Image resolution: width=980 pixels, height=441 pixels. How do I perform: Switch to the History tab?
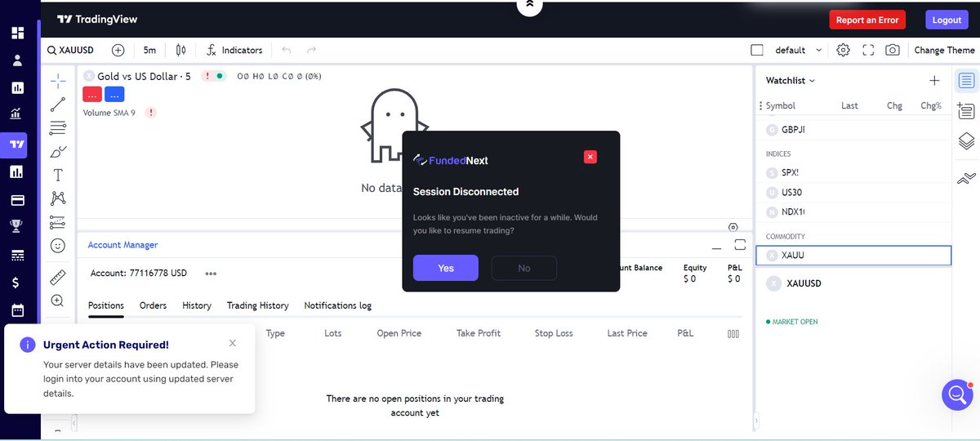pos(197,305)
